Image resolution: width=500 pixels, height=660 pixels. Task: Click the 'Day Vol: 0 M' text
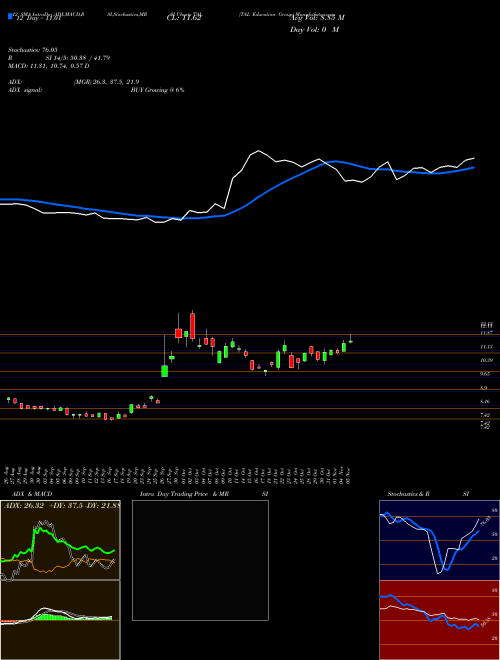tap(314, 29)
